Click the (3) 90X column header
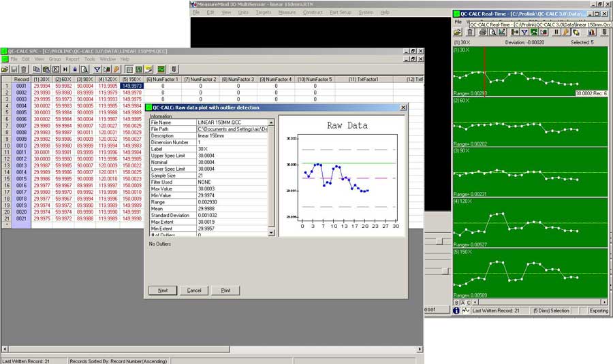This screenshot has height=364, width=613. tap(86, 80)
